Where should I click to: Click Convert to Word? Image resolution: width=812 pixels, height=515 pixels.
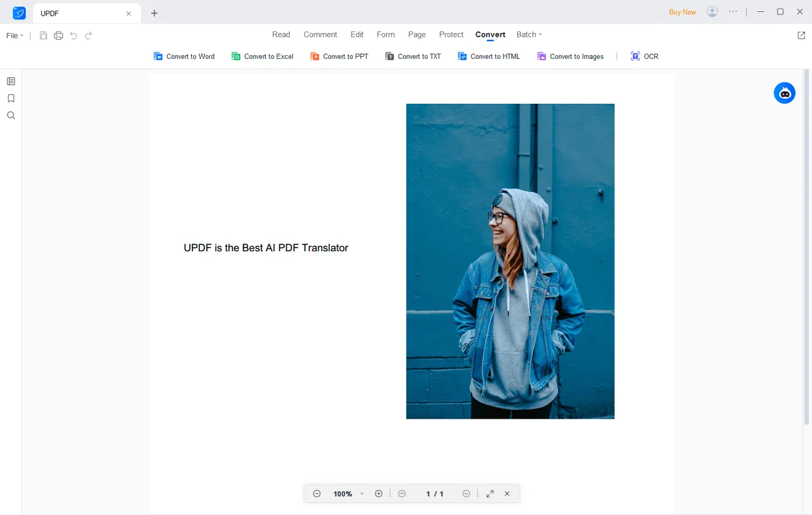pos(184,56)
